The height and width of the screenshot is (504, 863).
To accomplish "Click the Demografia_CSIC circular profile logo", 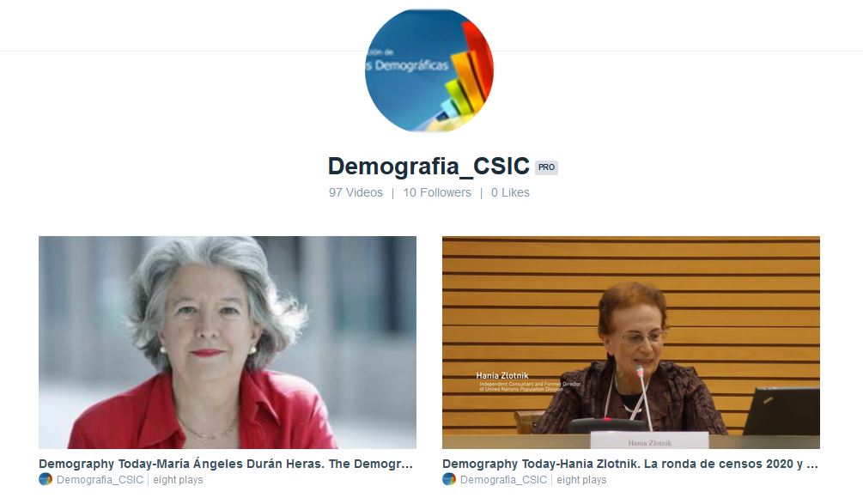I will 429,70.
